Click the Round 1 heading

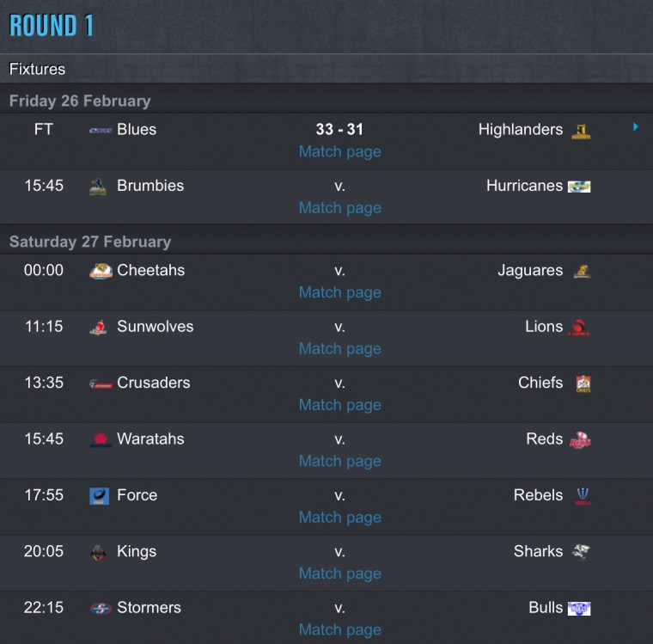pos(52,26)
